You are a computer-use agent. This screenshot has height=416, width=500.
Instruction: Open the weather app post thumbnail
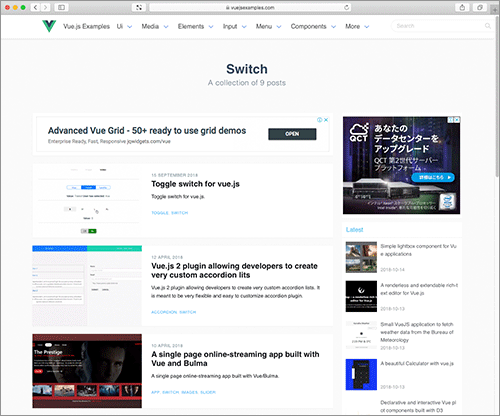click(x=361, y=335)
